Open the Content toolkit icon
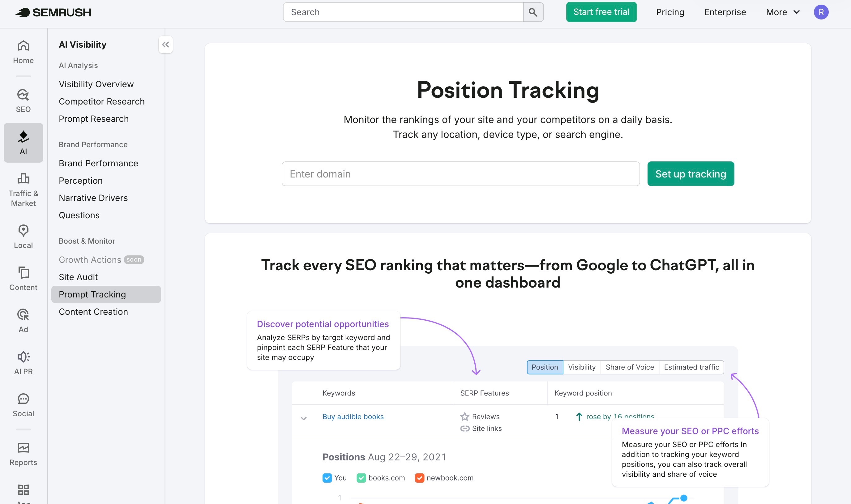851x504 pixels. pyautogui.click(x=23, y=279)
